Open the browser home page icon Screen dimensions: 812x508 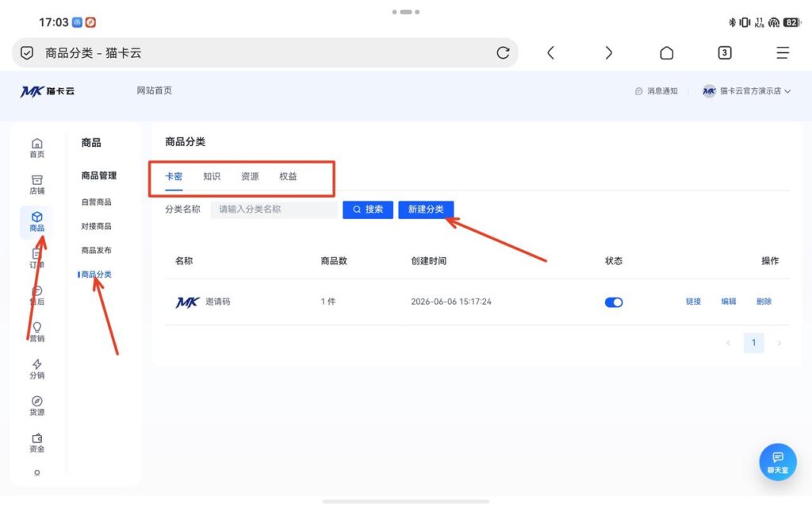pos(666,53)
